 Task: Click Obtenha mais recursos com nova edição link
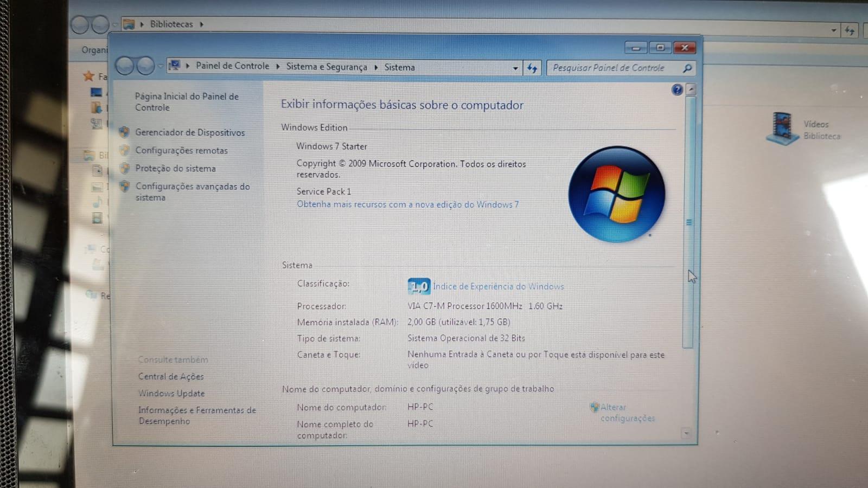407,204
